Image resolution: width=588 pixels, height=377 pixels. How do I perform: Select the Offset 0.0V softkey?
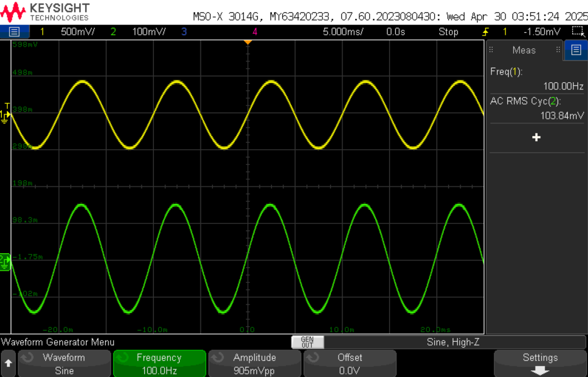point(350,363)
